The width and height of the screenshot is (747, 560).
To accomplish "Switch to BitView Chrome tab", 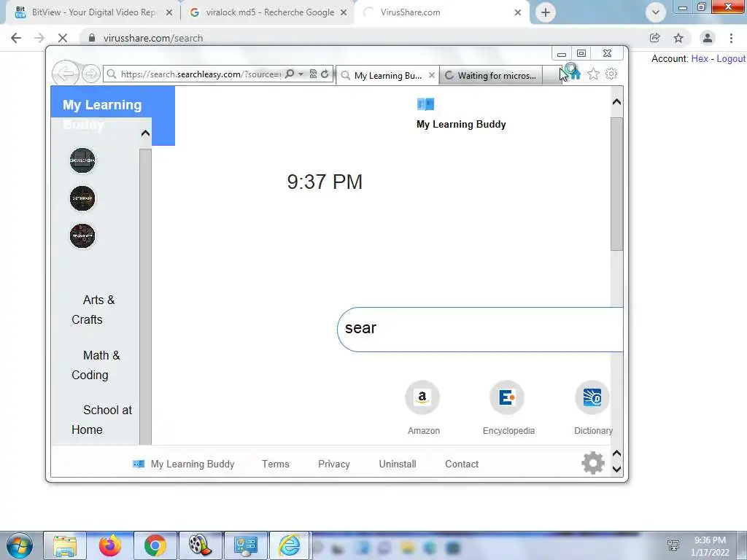I will [93, 12].
